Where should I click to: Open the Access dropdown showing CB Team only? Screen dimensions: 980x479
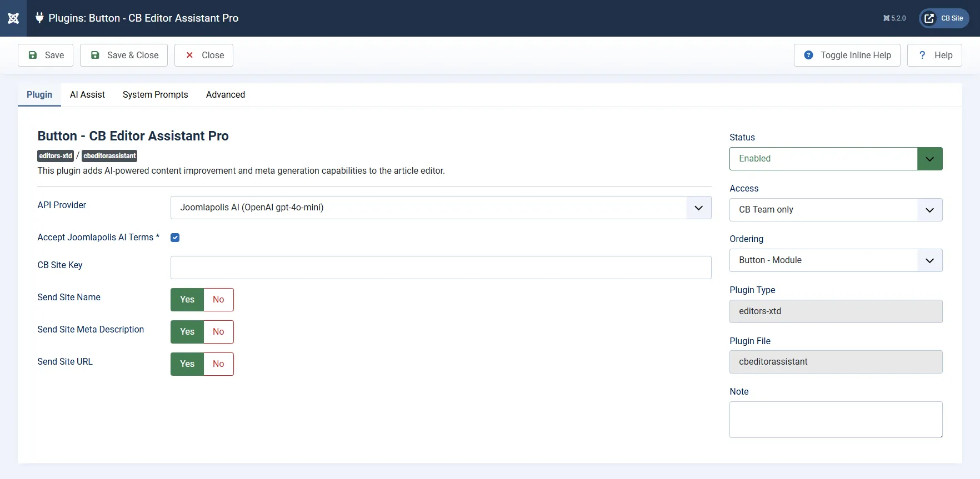pos(836,210)
